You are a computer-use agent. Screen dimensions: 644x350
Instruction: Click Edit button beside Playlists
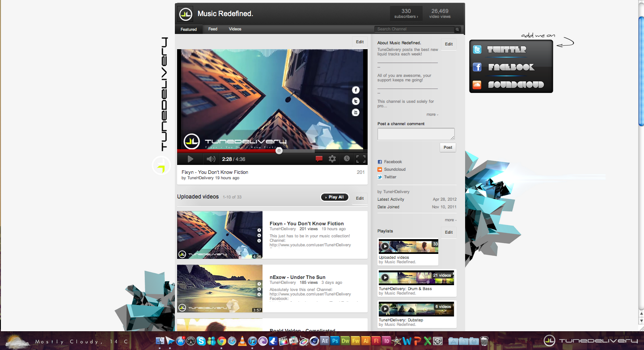coord(449,232)
